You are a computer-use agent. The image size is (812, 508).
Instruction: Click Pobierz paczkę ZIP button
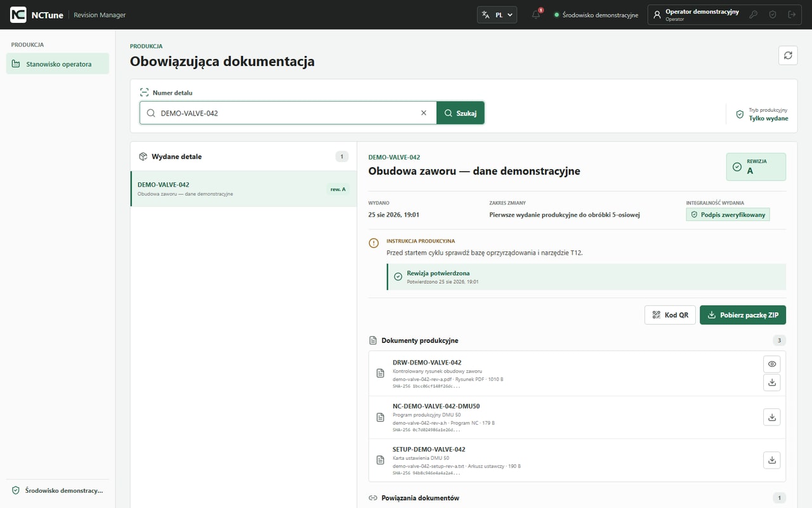743,315
